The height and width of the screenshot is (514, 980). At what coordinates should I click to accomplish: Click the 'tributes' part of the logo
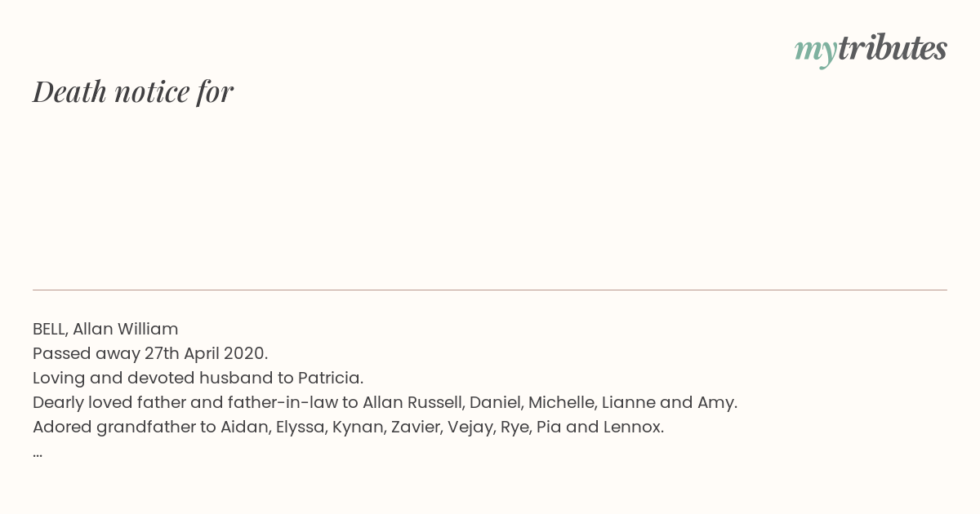pyautogui.click(x=893, y=48)
